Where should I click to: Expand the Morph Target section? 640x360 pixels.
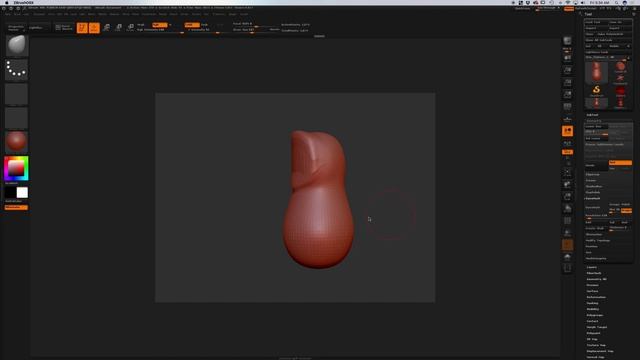coord(597,327)
